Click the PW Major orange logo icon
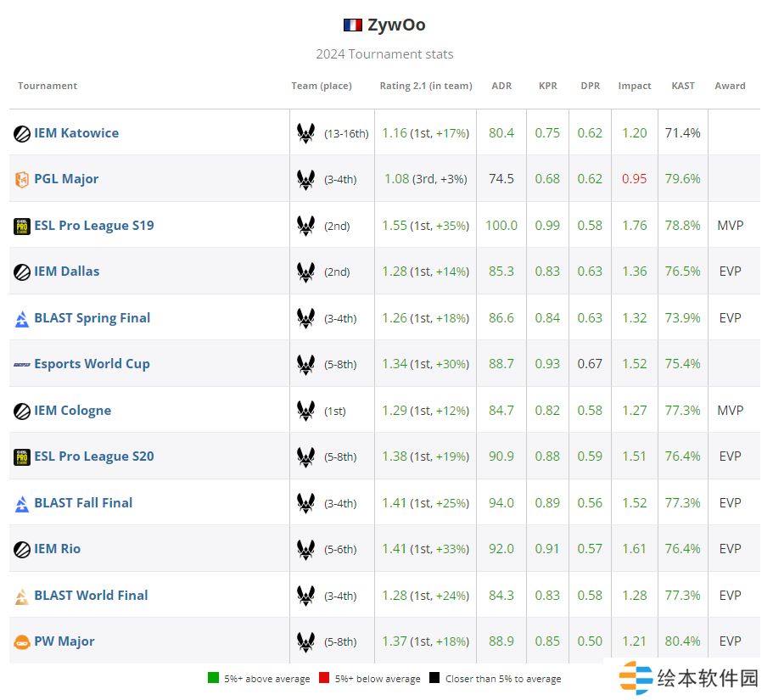 (22, 642)
